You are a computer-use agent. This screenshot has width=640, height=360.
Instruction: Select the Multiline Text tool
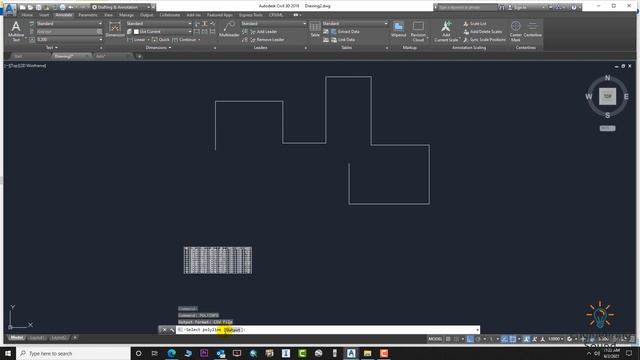[16, 31]
